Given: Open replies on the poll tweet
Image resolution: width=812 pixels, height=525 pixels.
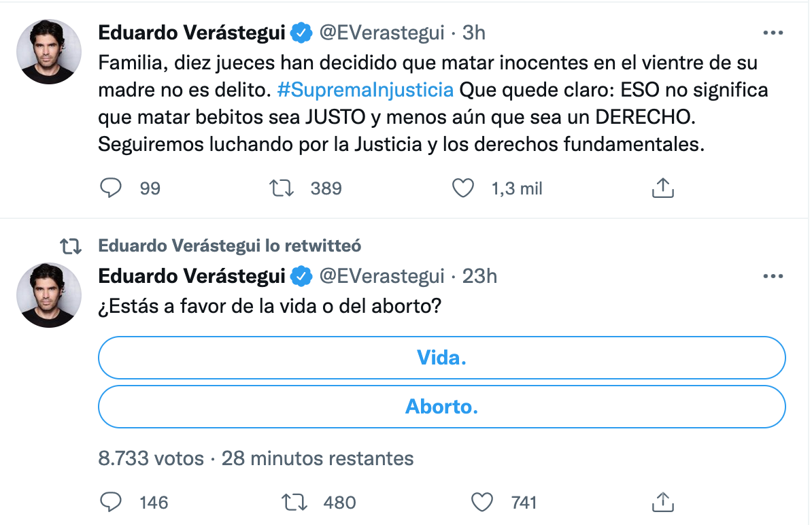Looking at the screenshot, I should [111, 503].
